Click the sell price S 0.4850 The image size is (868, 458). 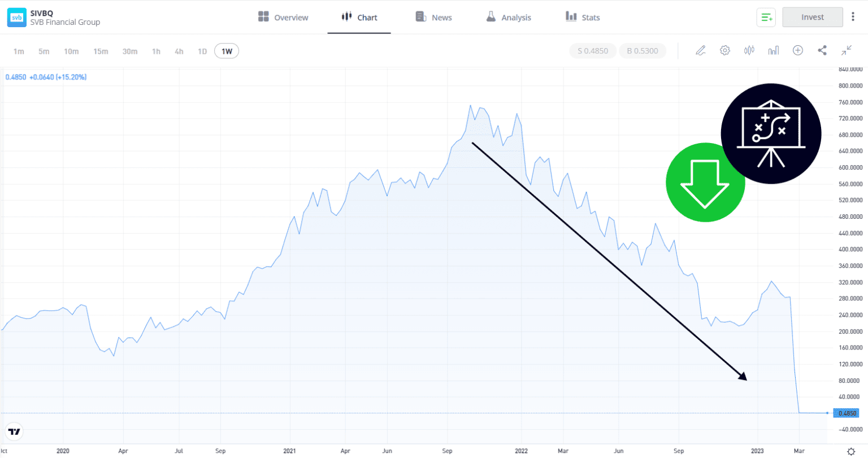pyautogui.click(x=592, y=50)
